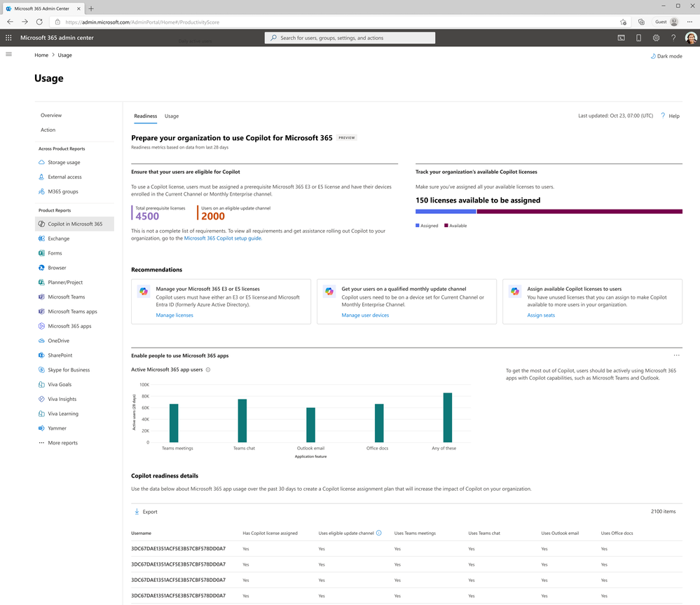Click the blue Assigned portion of license bar

446,212
